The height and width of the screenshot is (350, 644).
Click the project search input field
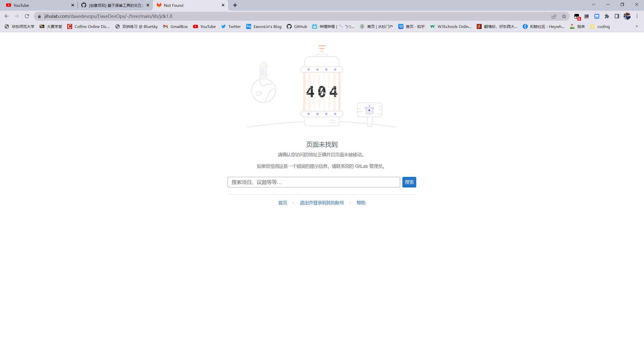pos(313,182)
